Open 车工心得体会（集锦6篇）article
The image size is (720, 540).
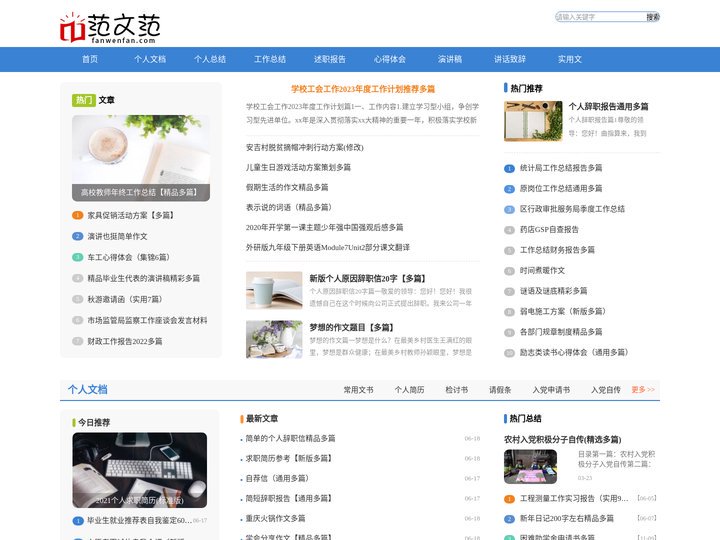click(129, 258)
